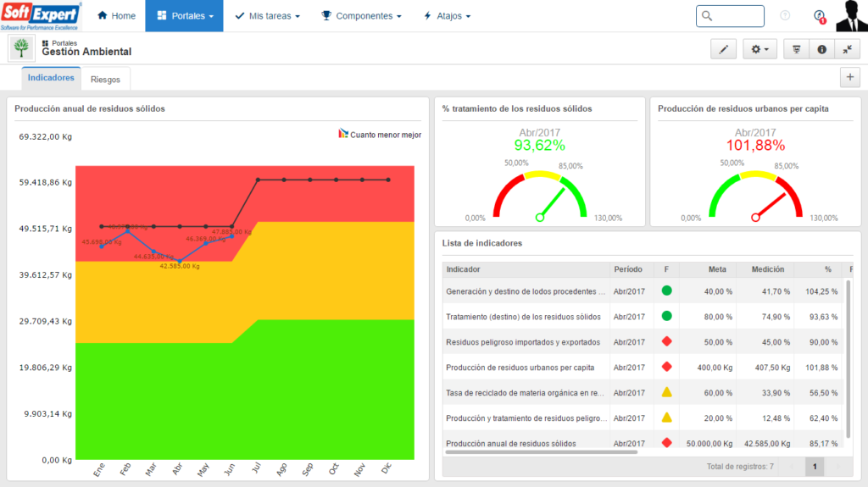Click the indicator list horizontal scrollbar
This screenshot has height=487, width=868.
point(542,452)
